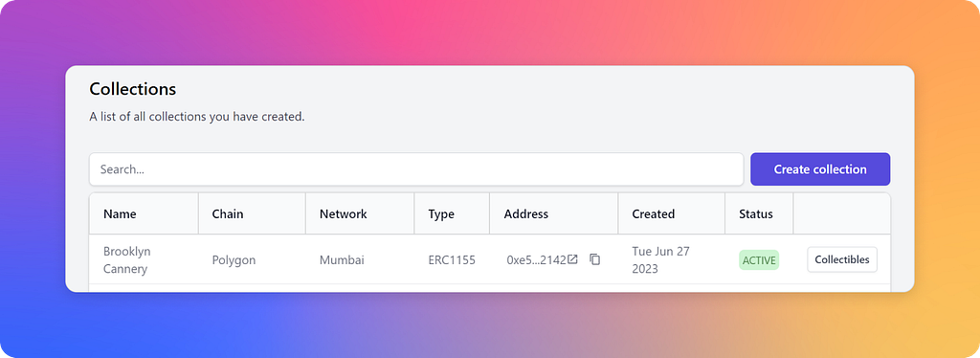The height and width of the screenshot is (358, 980).
Task: Copy the contract address to clipboard
Action: 595,259
